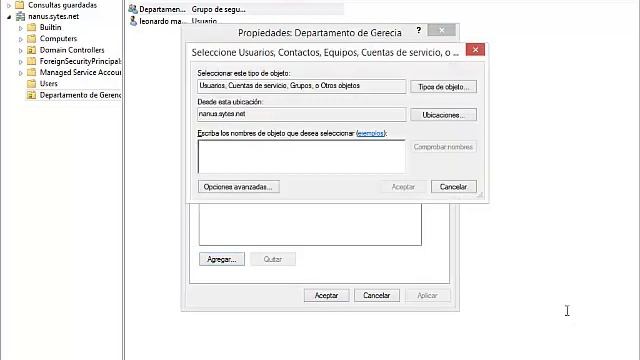The width and height of the screenshot is (640, 360).
Task: Click Cancelar in Propiedades dialog
Action: pos(377,296)
